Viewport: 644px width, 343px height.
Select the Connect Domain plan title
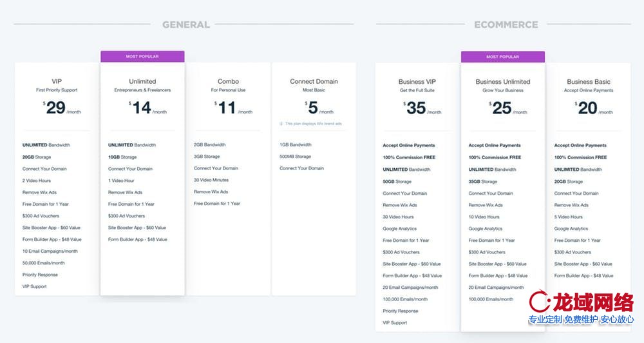pos(314,81)
